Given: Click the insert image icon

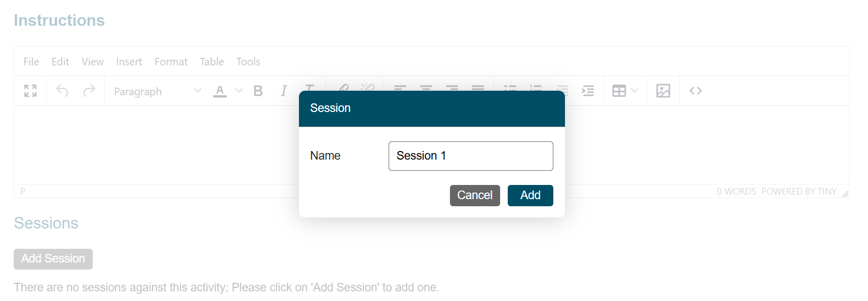Looking at the screenshot, I should tap(663, 91).
